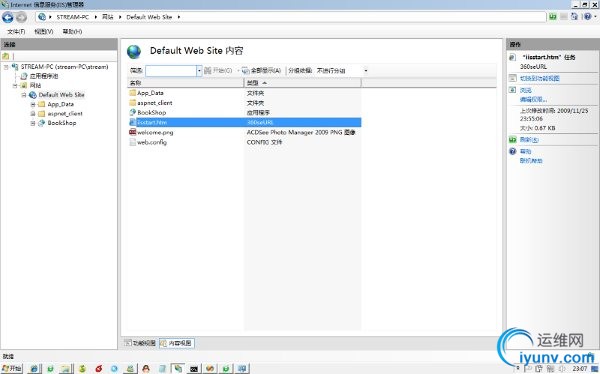
Task: Collapse the 网站 sites node in tree
Action: 15,85
